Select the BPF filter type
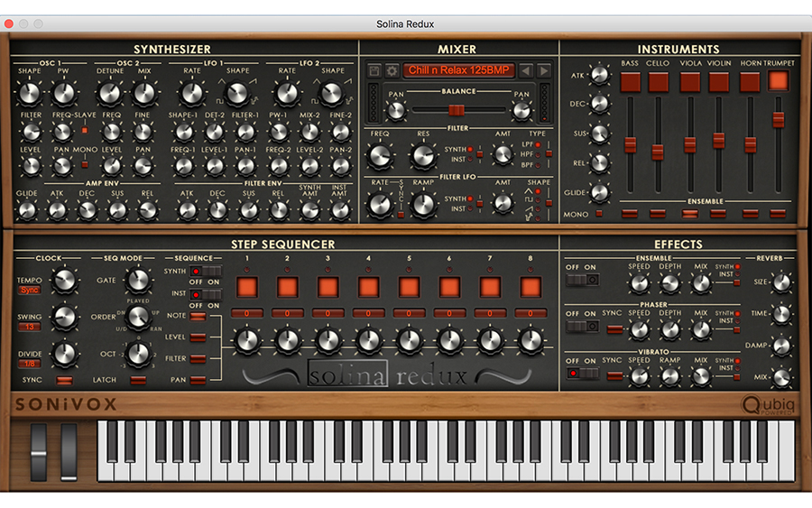812x508 pixels. tap(538, 165)
